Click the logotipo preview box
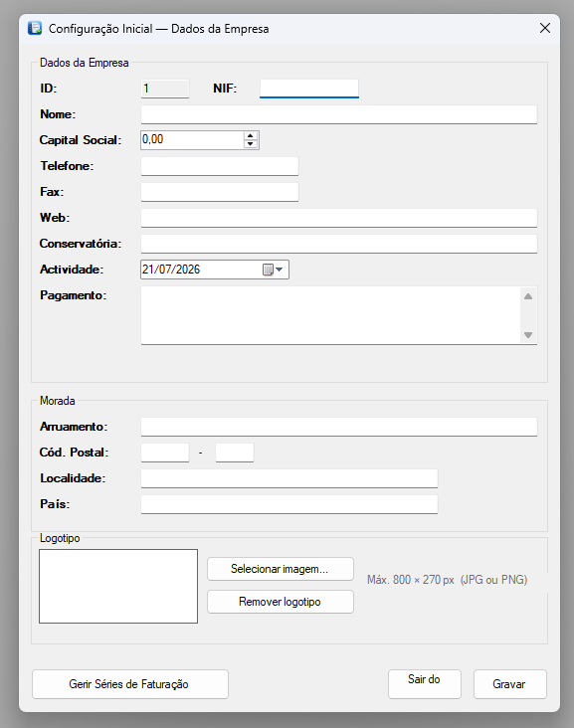 118,587
